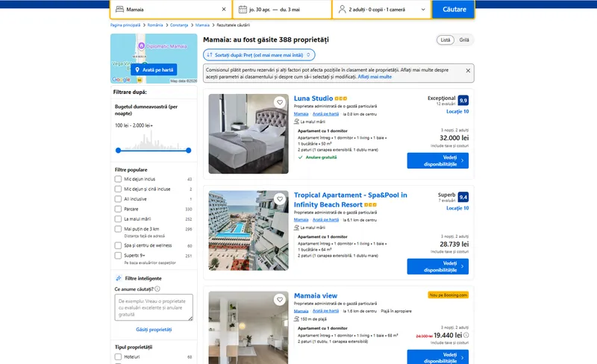The height and width of the screenshot is (364, 597).
Task: Check the 'Parcare' filter
Action: 118,209
